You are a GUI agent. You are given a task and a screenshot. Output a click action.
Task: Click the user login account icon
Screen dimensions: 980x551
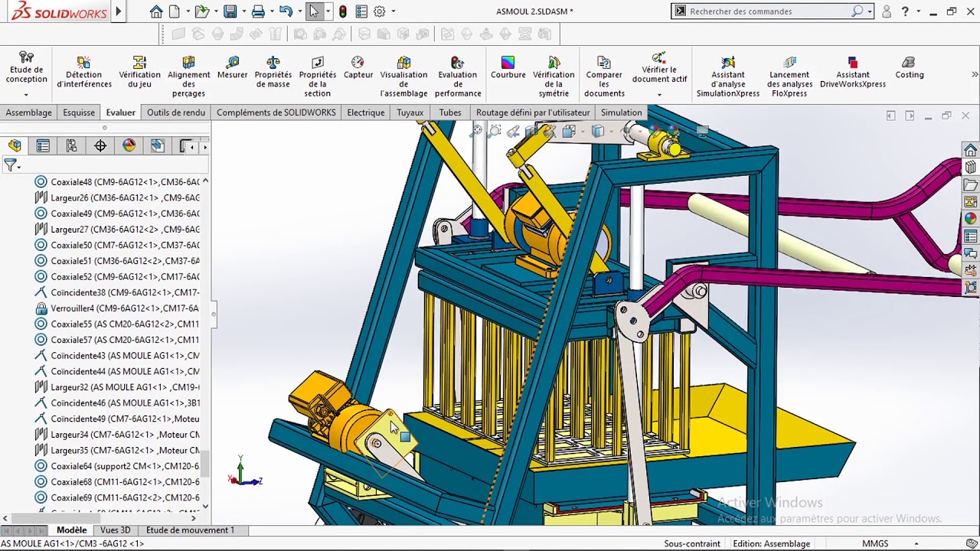pyautogui.click(x=887, y=11)
